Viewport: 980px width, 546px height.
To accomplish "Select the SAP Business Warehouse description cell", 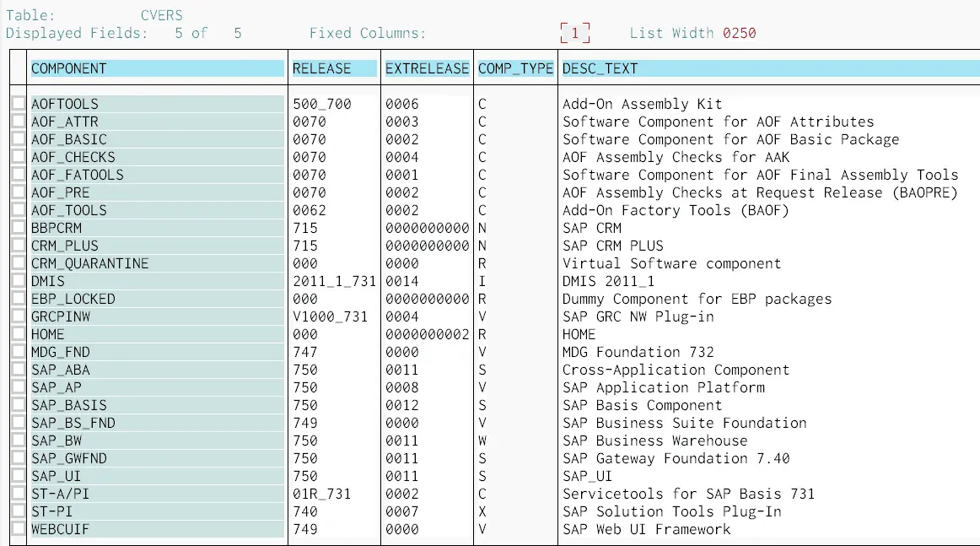I will tap(654, 441).
